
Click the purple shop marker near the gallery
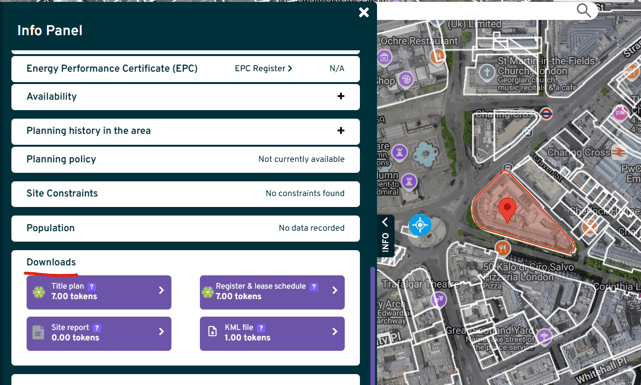406,79
